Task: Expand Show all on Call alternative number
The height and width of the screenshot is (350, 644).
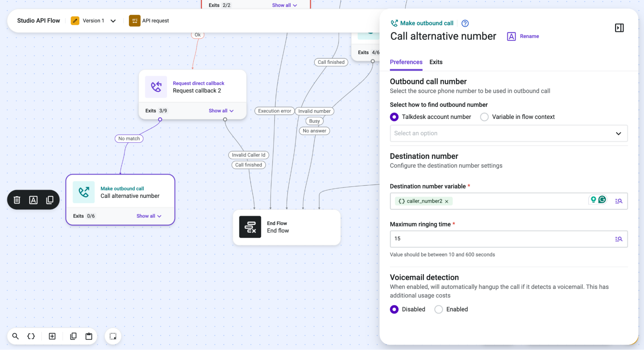Action: pyautogui.click(x=149, y=216)
